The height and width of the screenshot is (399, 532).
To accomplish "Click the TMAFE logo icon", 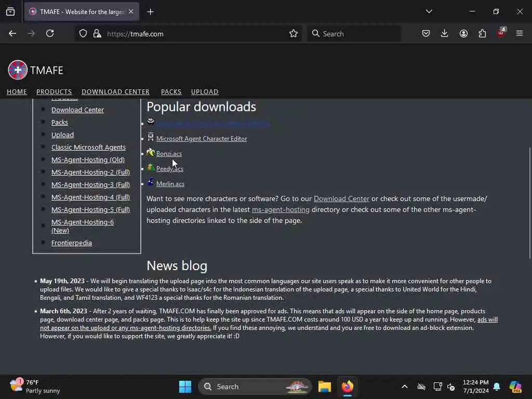I will tap(18, 70).
